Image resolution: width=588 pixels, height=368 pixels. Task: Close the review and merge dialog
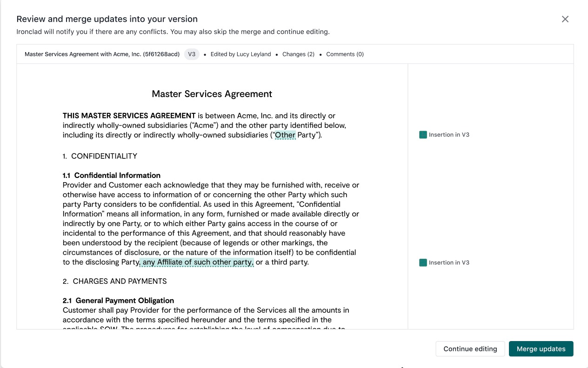[565, 19]
